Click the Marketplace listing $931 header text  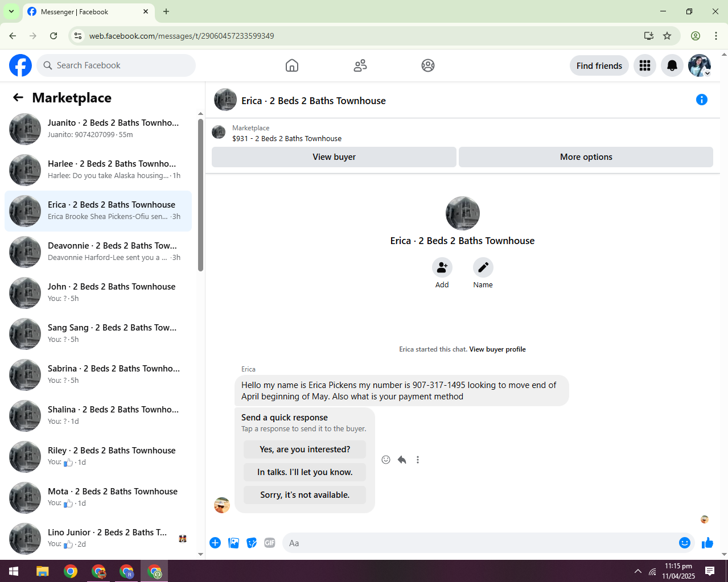(x=287, y=138)
